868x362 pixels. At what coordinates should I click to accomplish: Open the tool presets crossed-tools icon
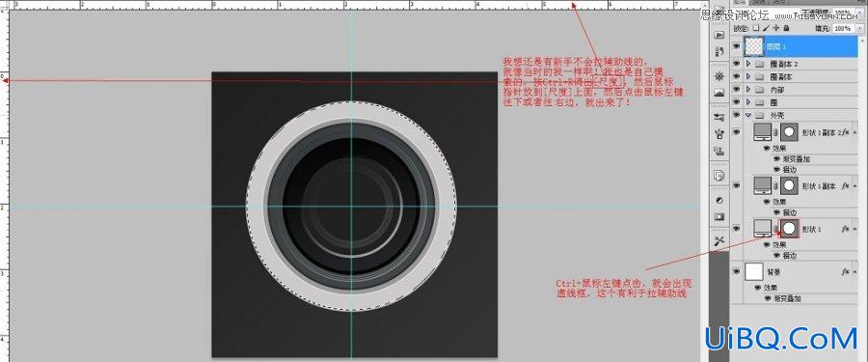pyautogui.click(x=719, y=240)
